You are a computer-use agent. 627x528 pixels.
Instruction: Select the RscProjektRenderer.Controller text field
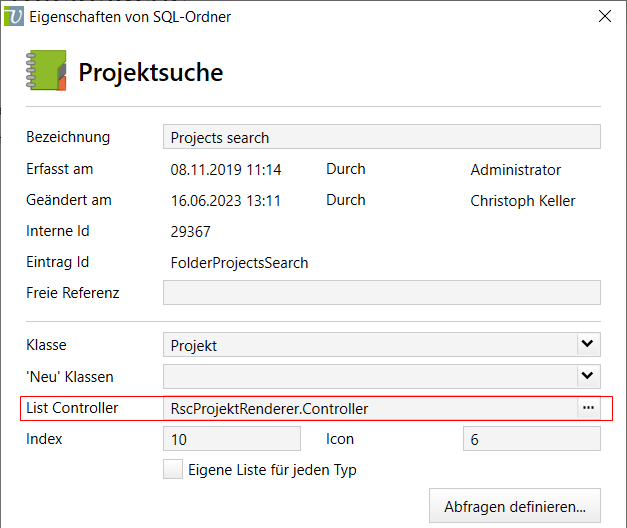tap(370, 408)
